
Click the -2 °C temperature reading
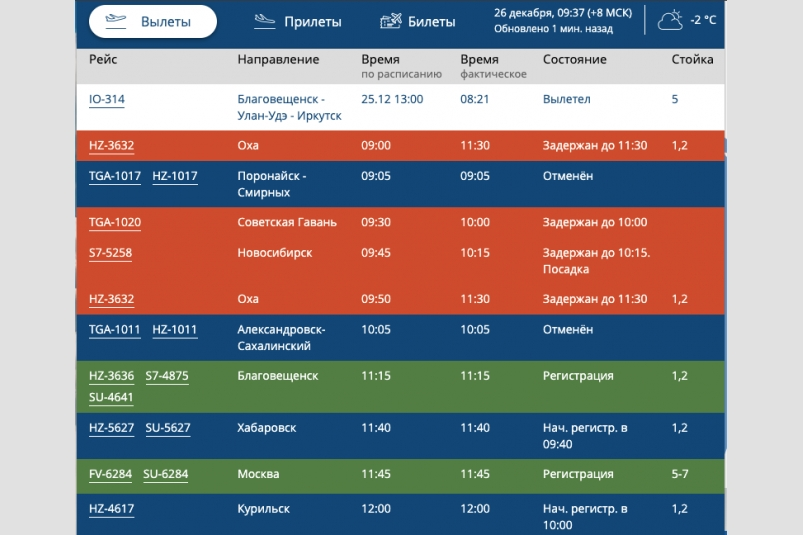pos(704,21)
